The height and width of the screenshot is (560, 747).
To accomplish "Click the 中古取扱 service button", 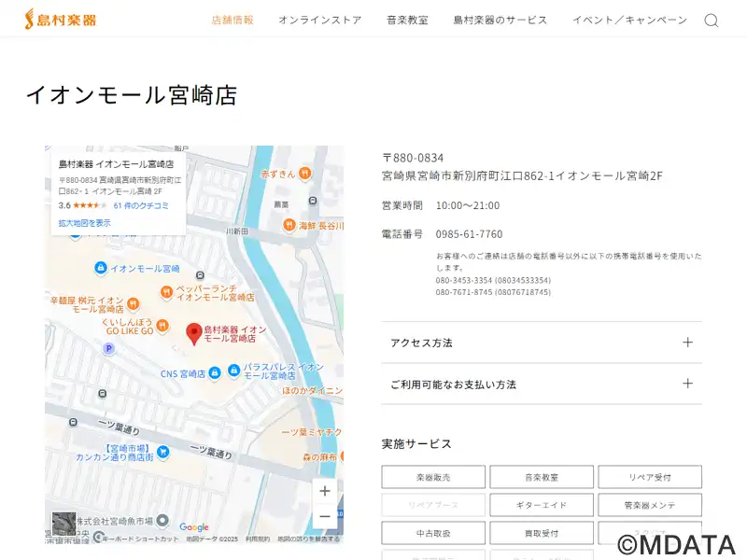I will click(x=433, y=533).
